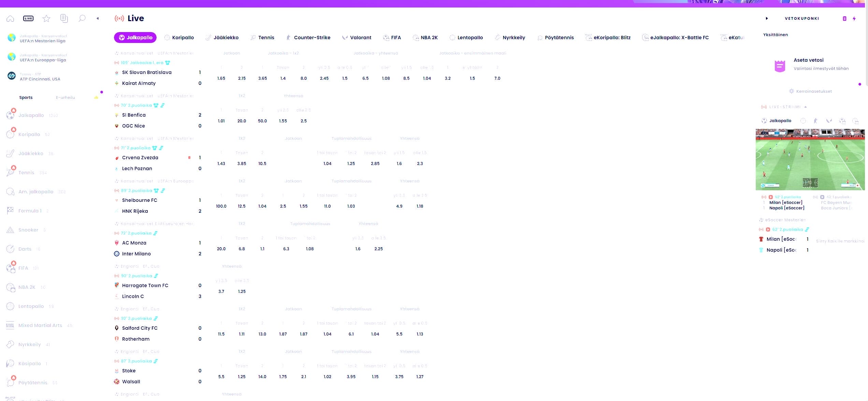Go to the home icon

(x=10, y=18)
